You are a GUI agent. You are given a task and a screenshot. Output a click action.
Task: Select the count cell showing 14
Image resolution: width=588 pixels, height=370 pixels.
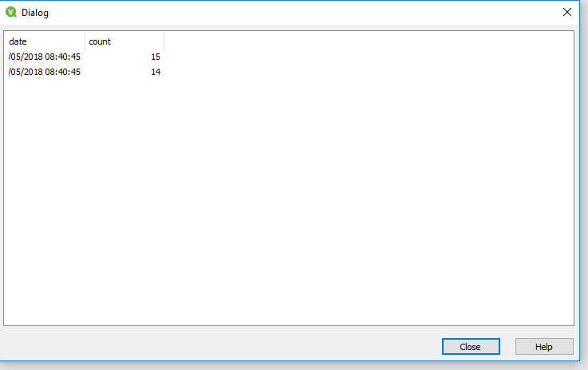tap(124, 72)
